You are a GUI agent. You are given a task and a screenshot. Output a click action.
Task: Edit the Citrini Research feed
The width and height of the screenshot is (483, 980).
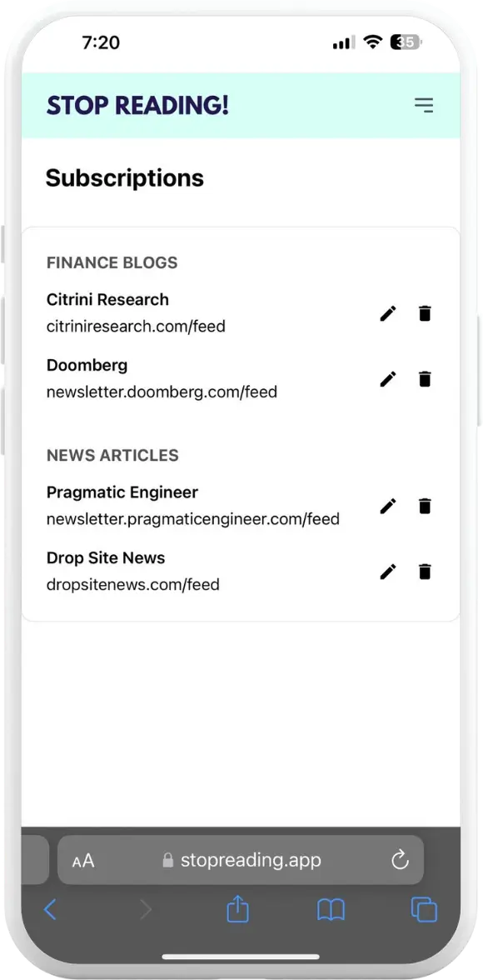click(x=387, y=313)
